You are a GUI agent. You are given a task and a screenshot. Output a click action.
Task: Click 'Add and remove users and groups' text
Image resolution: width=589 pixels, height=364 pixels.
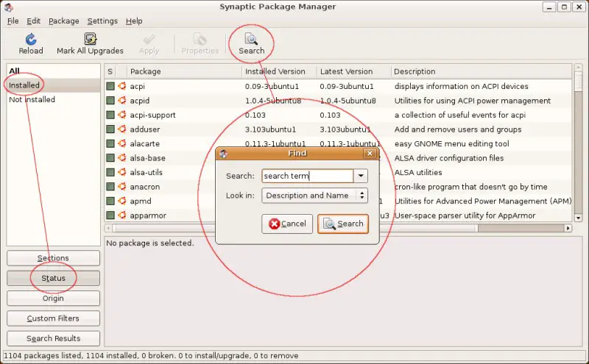458,129
